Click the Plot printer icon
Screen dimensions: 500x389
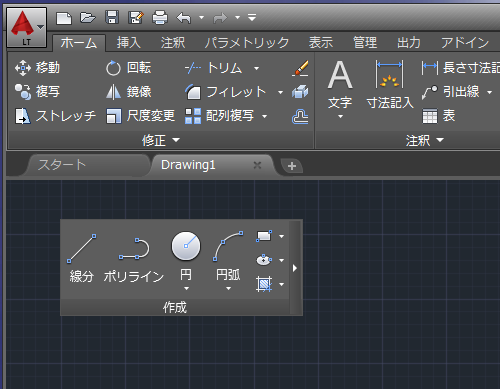tap(160, 18)
